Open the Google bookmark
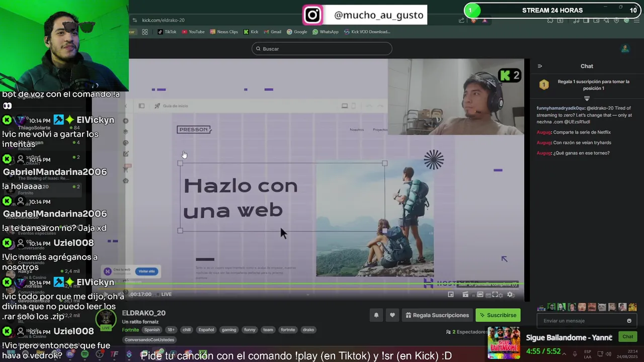Image resolution: width=644 pixels, height=362 pixels. point(297,32)
